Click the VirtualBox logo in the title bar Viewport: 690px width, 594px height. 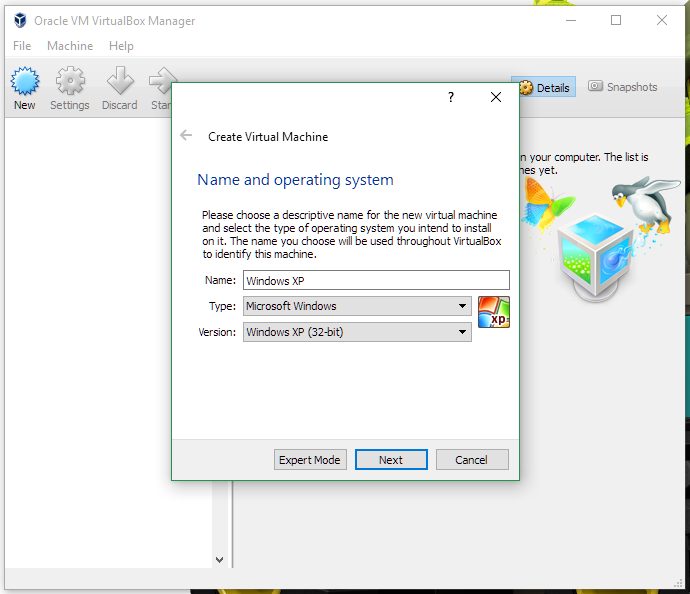[20, 20]
